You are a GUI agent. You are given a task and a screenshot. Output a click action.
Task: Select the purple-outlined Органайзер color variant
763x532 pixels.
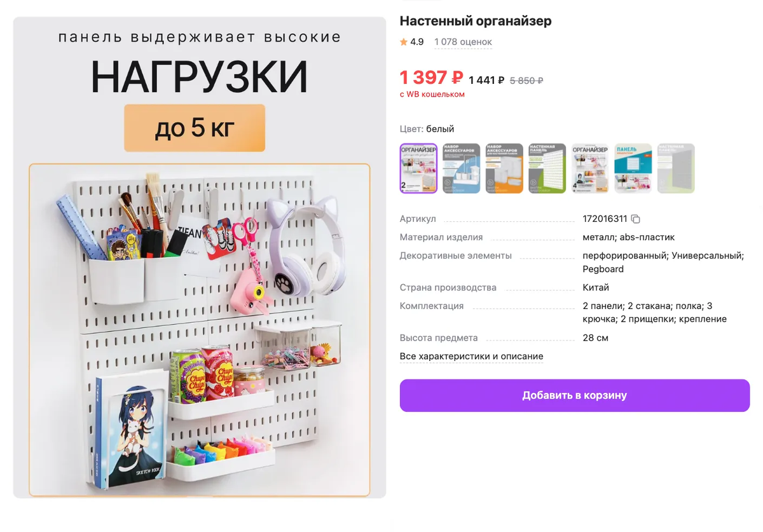[418, 168]
